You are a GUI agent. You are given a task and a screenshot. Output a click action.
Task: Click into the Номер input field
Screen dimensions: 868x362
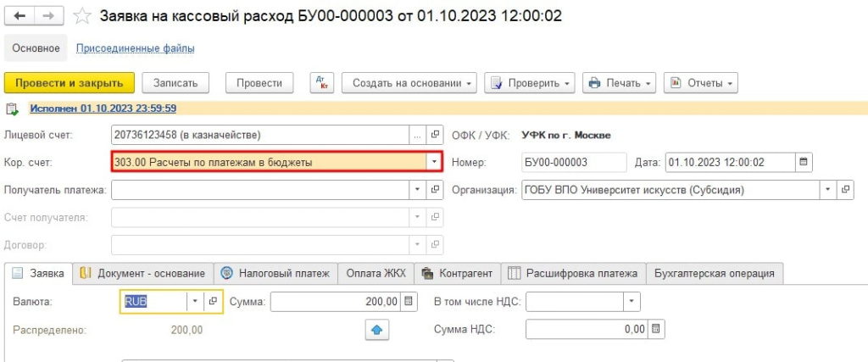pos(574,162)
